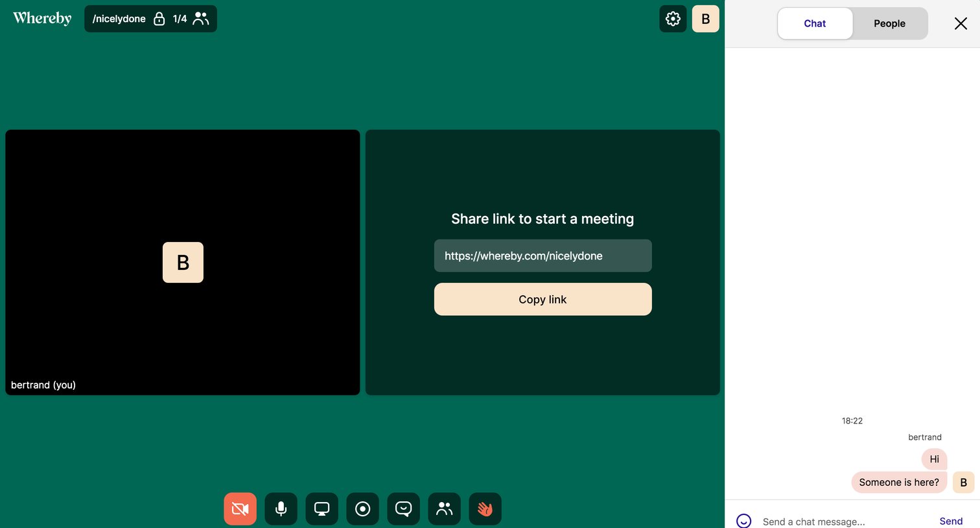Start screen sharing

pyautogui.click(x=321, y=509)
